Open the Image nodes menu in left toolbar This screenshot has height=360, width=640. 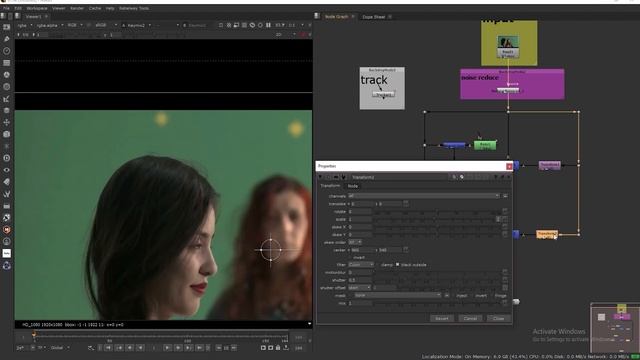7,27
